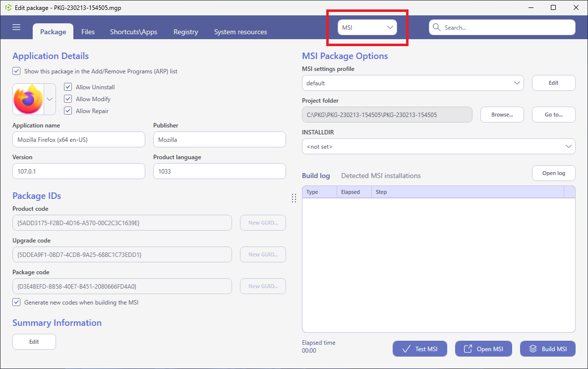The height and width of the screenshot is (369, 588).
Task: Click the Upgrade code field
Action: [x=122, y=254]
